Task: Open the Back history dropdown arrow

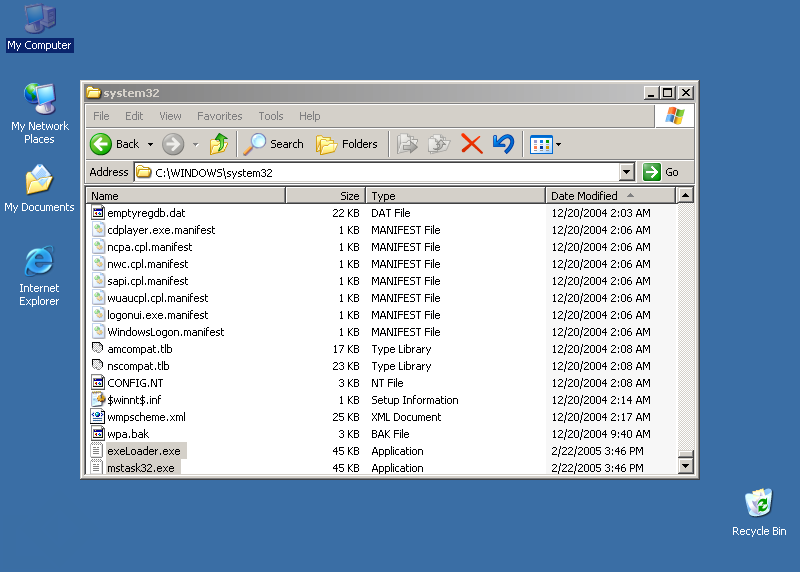Action: 151,145
